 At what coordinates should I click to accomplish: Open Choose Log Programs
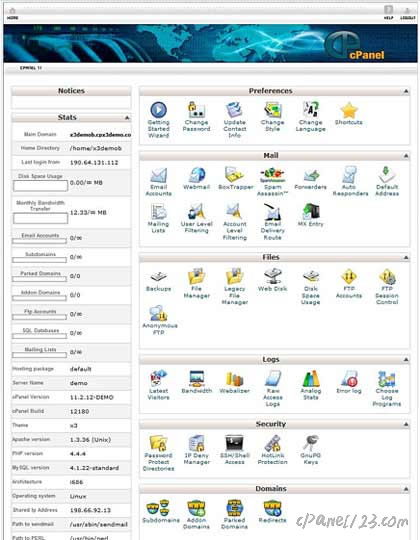click(x=387, y=388)
